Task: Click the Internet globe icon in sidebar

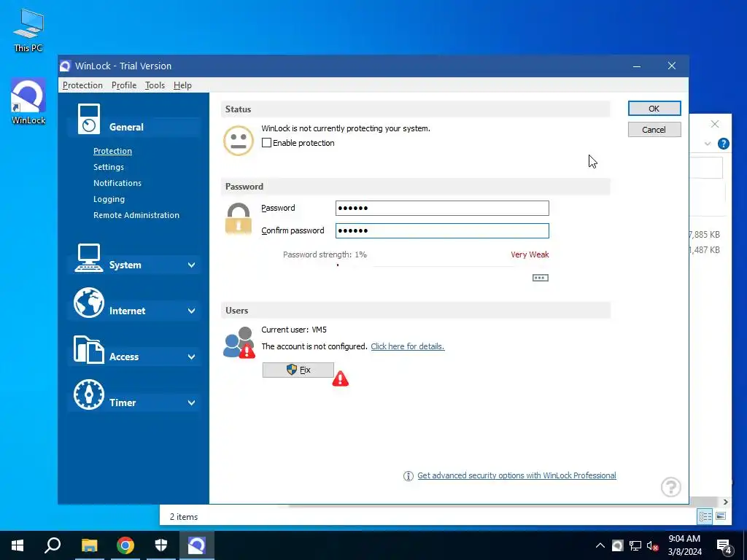Action: (88, 303)
